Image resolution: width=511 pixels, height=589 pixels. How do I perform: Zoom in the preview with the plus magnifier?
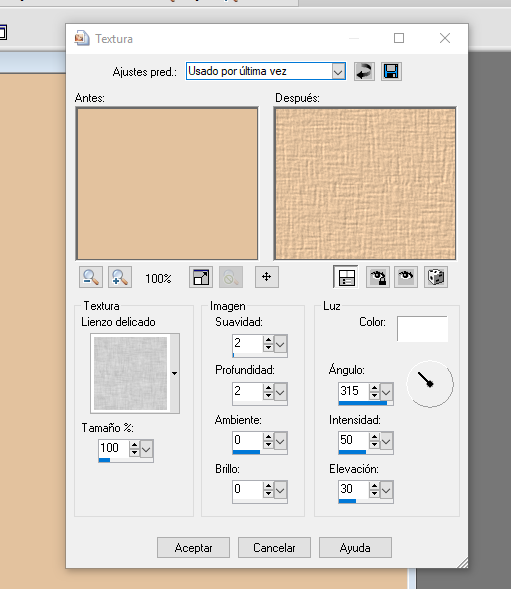(x=120, y=277)
